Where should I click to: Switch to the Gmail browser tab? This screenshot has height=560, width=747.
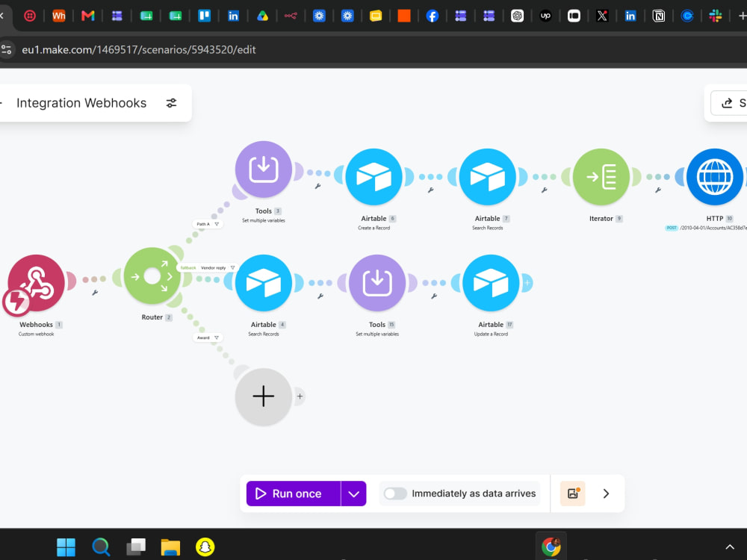(x=87, y=16)
